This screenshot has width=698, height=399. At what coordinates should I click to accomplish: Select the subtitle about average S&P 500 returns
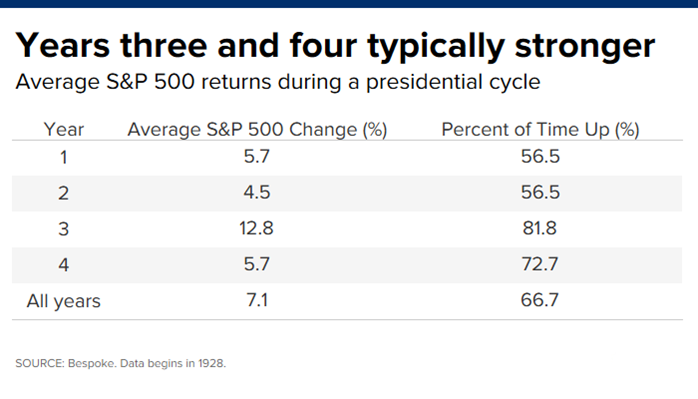[x=278, y=82]
